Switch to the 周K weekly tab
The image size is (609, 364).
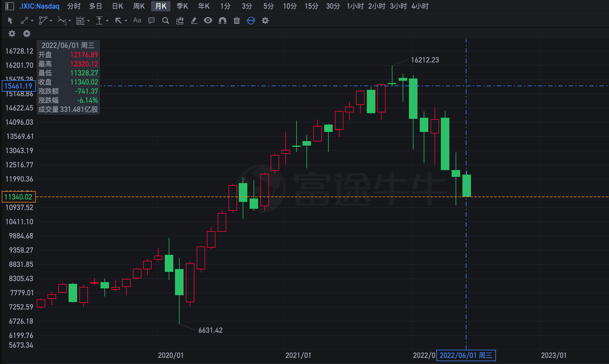point(139,6)
